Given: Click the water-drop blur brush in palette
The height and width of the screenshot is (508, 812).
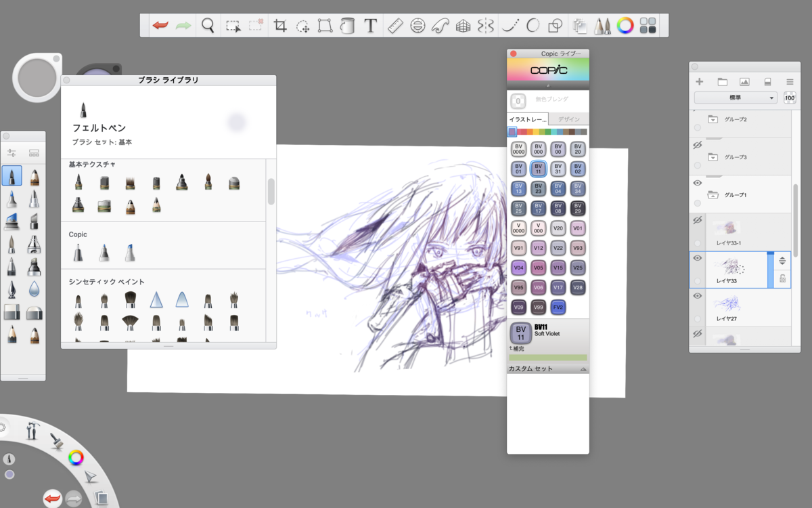Looking at the screenshot, I should (x=34, y=289).
